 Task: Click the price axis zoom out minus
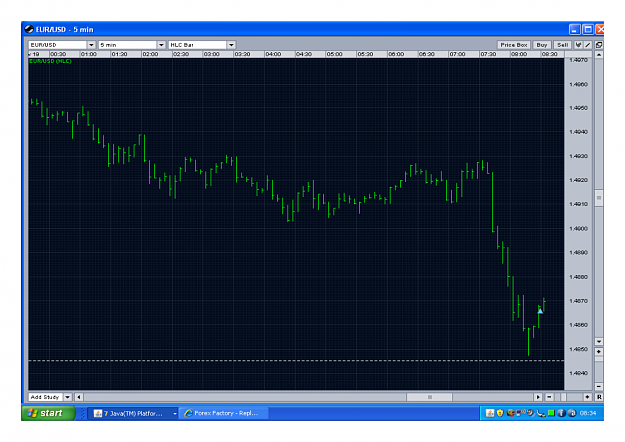(x=599, y=386)
